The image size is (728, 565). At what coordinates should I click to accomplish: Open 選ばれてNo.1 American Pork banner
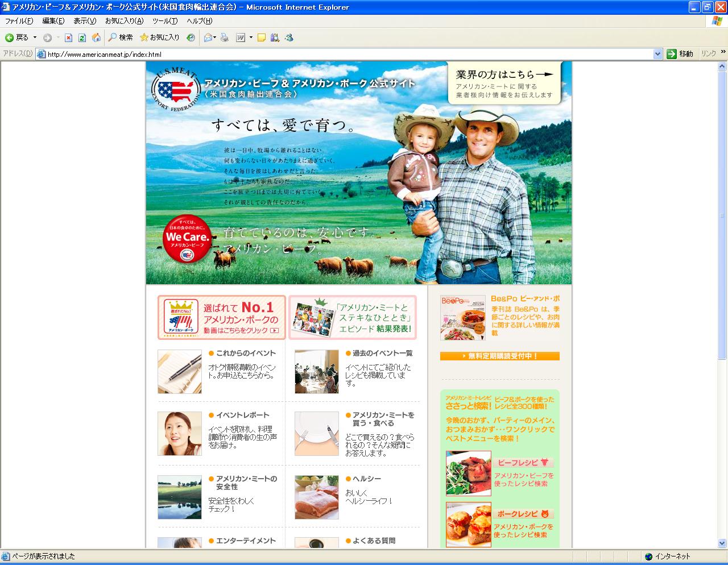(222, 317)
